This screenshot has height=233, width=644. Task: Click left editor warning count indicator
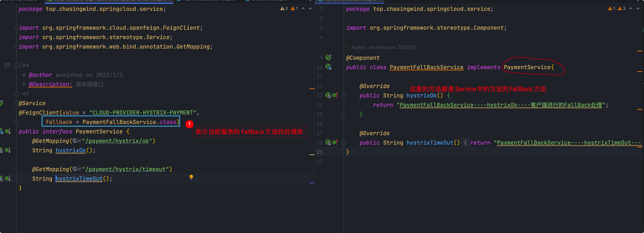284,9
